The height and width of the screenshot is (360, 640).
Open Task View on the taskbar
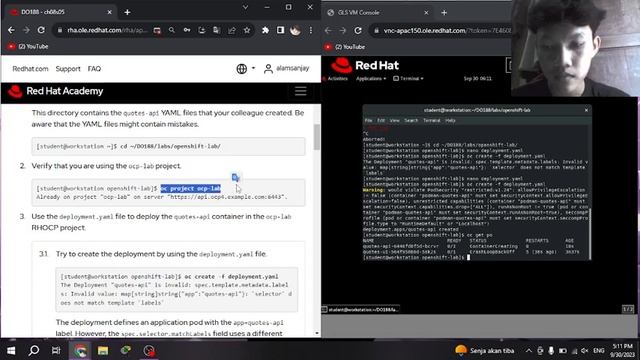point(56,351)
